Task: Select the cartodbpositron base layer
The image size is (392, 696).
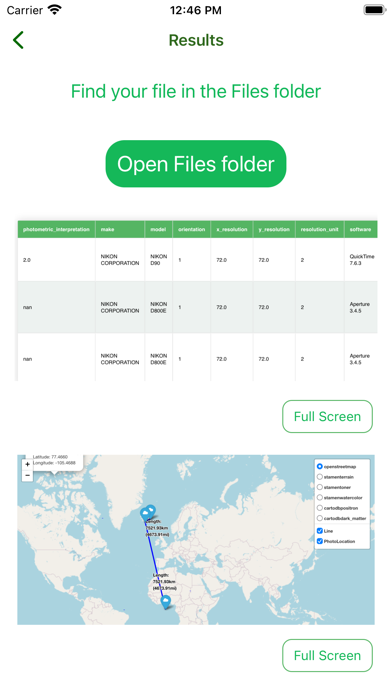Action: pyautogui.click(x=320, y=508)
